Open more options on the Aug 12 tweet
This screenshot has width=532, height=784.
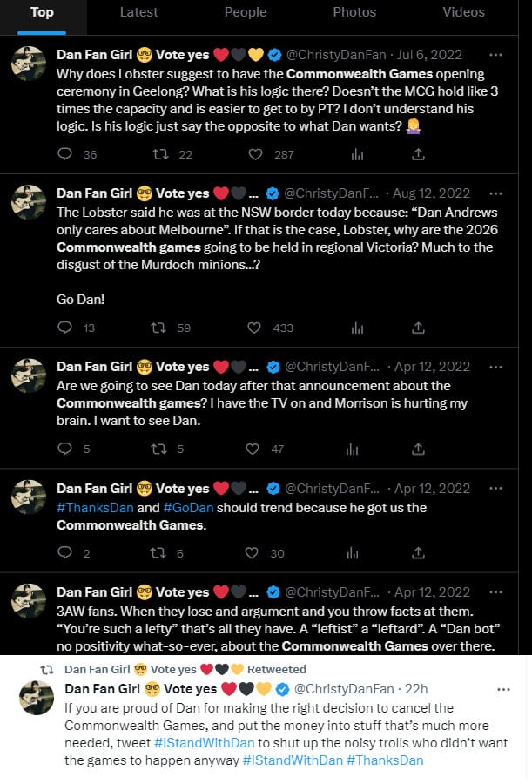click(495, 193)
